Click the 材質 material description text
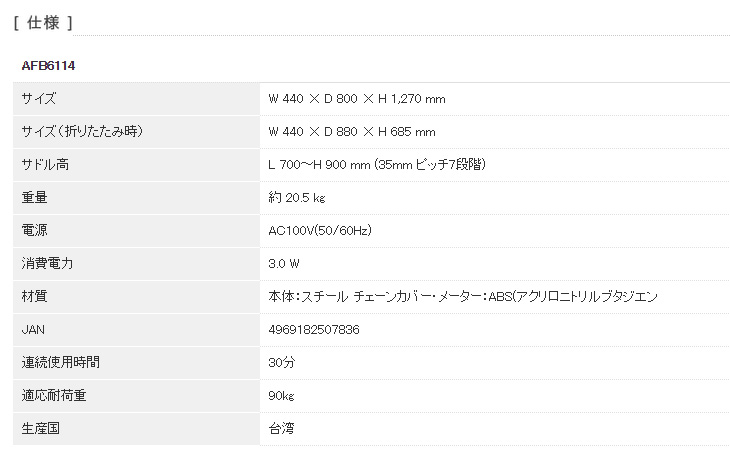The image size is (730, 456). click(x=463, y=296)
